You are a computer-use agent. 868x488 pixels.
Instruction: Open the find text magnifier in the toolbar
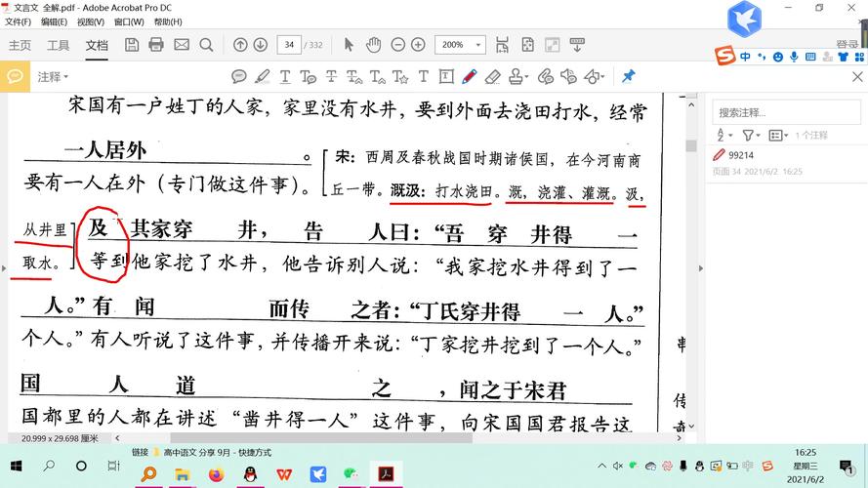tap(206, 45)
